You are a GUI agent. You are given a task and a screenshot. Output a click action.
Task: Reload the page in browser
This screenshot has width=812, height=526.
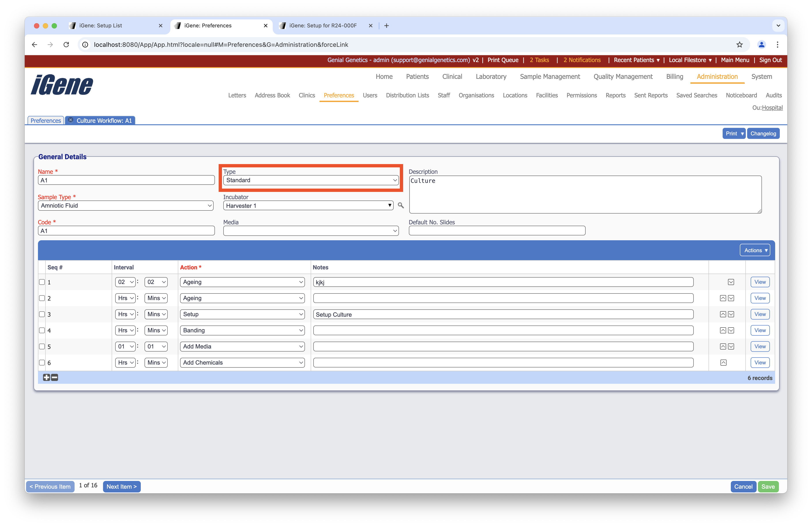coord(66,45)
